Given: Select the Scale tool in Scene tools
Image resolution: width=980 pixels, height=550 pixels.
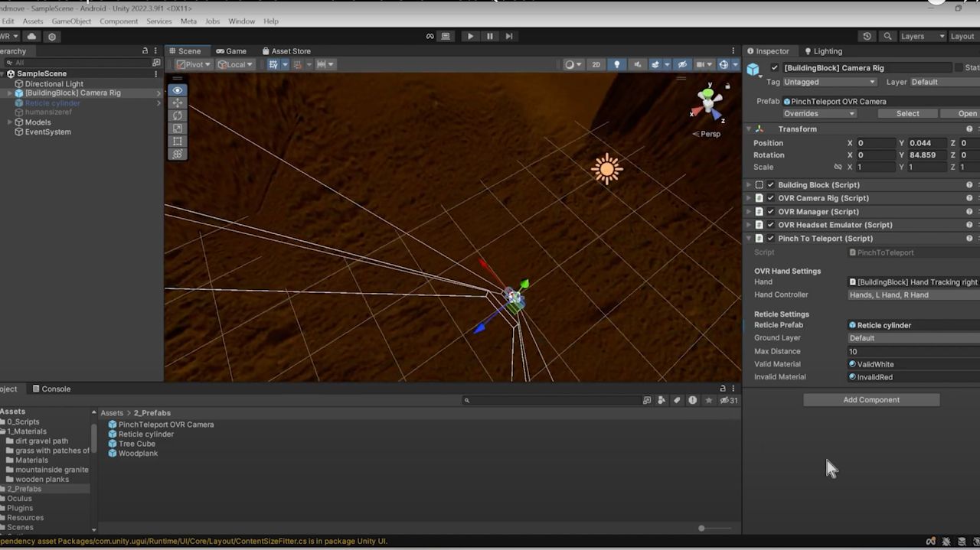Looking at the screenshot, I should (178, 129).
